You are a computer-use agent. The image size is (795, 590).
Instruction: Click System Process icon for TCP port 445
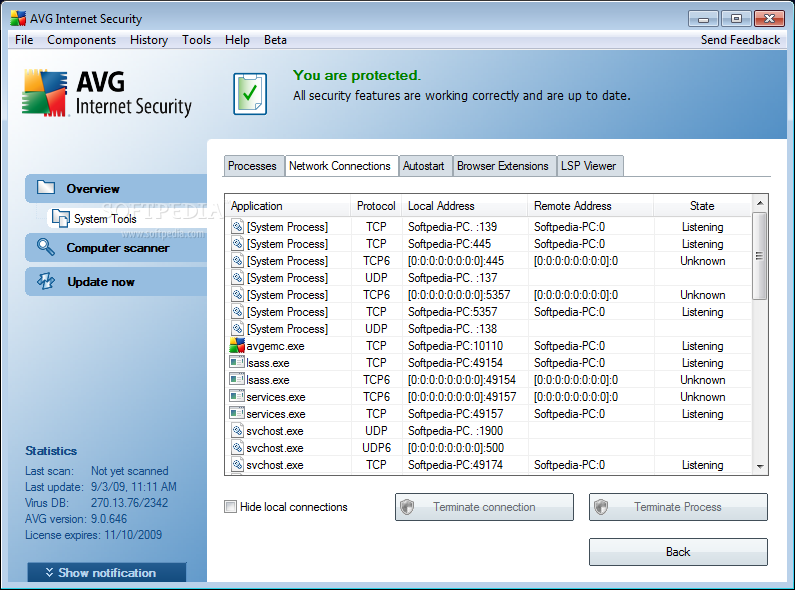[x=238, y=244]
